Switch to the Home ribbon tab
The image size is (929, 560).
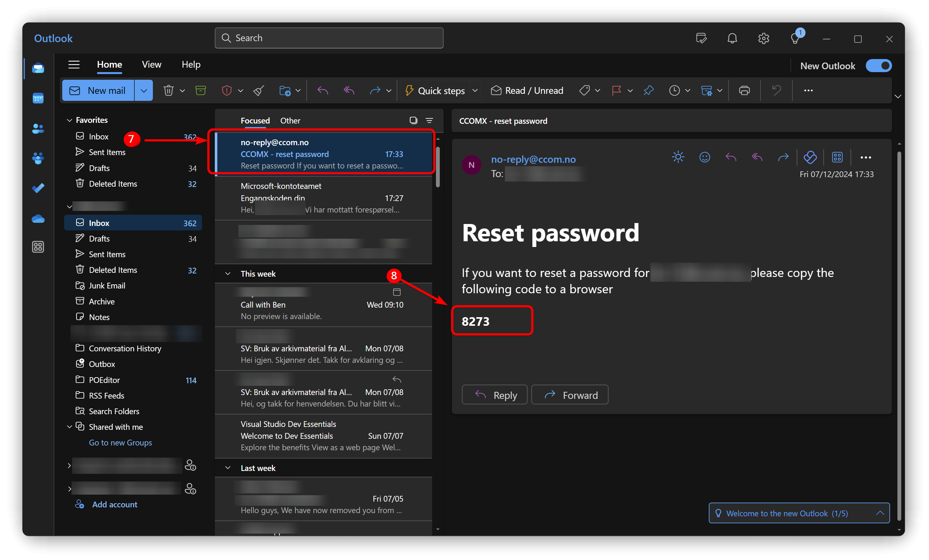pos(109,64)
